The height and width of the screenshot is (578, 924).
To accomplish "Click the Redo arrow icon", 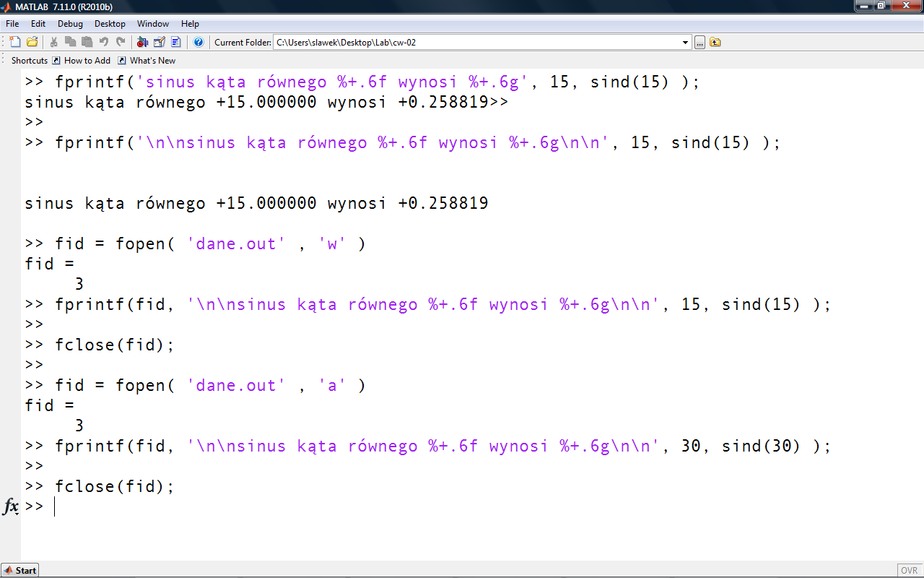I will (x=121, y=42).
